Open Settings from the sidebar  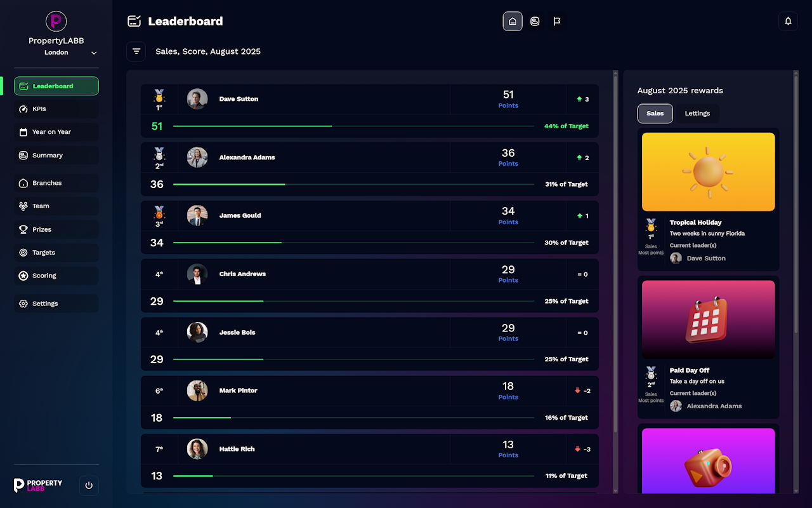tap(56, 304)
